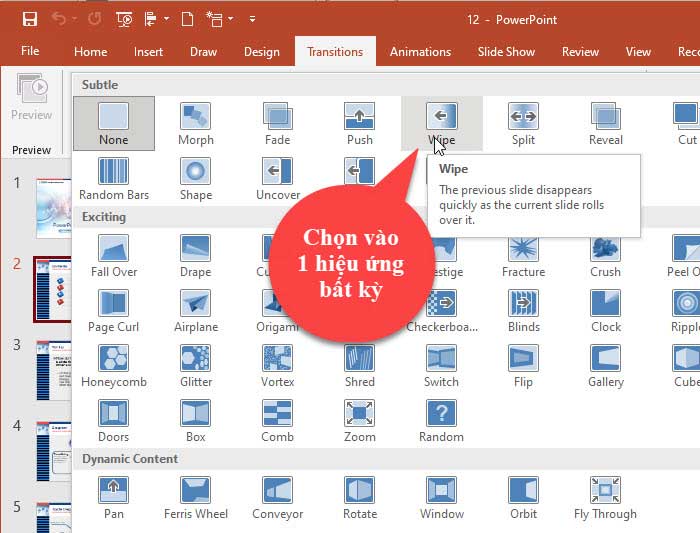
Task: Click the Save icon in title bar
Action: coord(30,19)
